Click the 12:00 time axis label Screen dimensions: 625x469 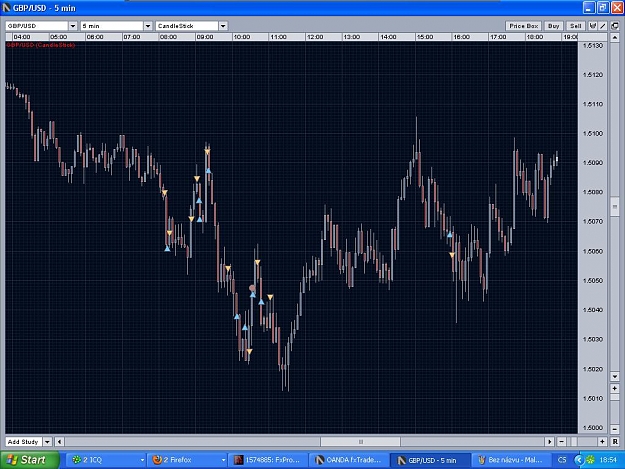[x=315, y=37]
